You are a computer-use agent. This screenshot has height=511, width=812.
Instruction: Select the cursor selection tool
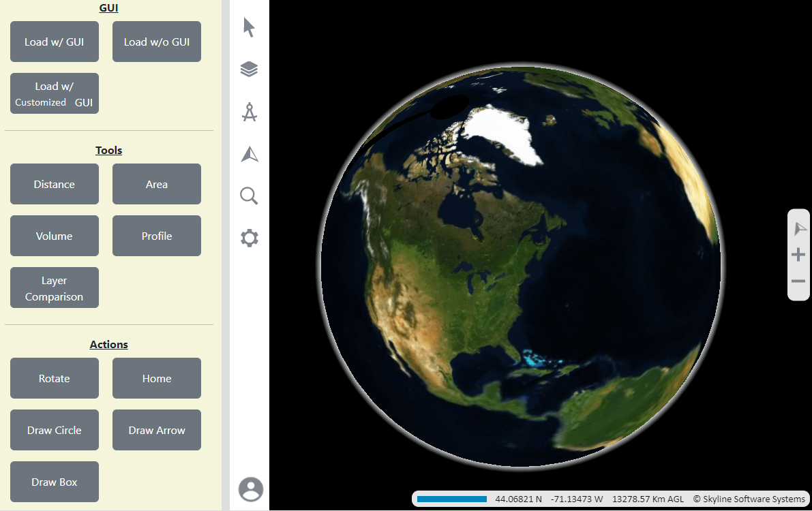point(249,27)
